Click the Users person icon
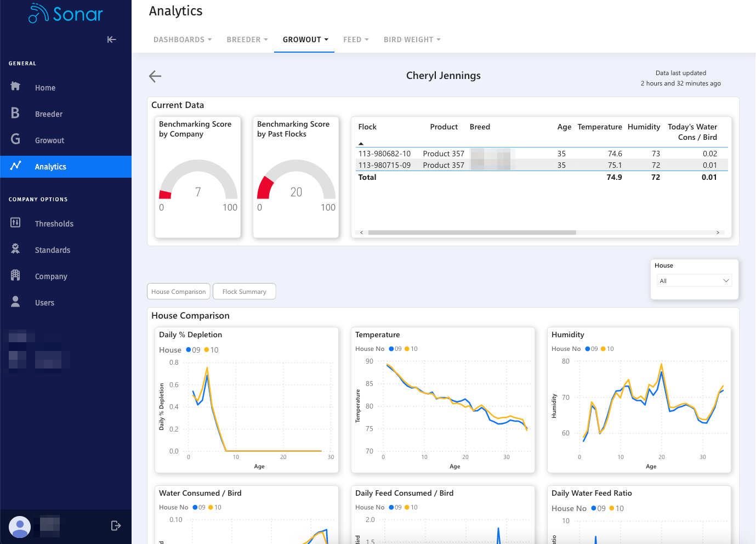Image resolution: width=756 pixels, height=544 pixels. (x=15, y=301)
